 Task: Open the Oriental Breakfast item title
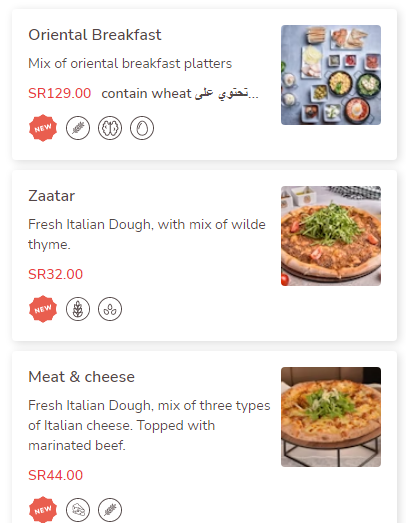click(x=95, y=35)
